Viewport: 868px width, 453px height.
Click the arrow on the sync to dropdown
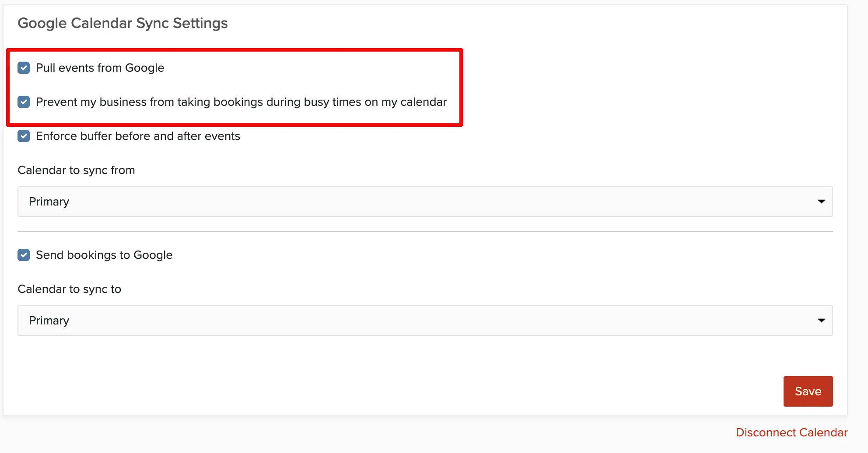tap(821, 321)
